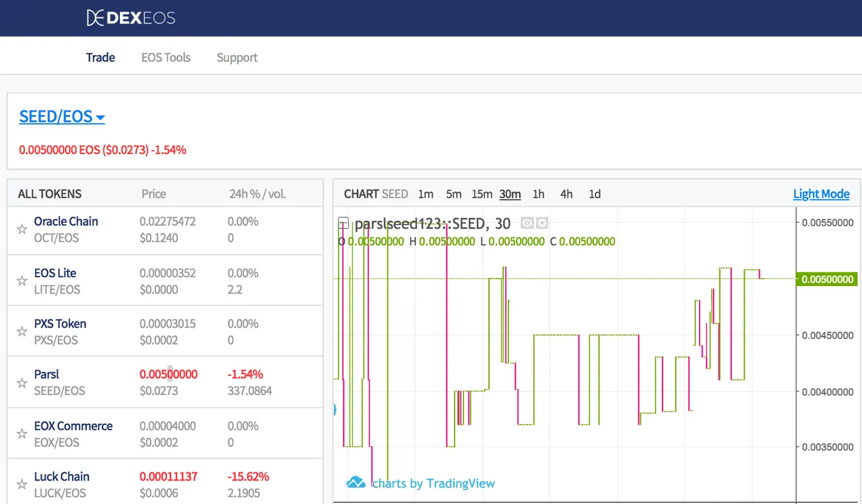Click the LITE/EOS pair label
This screenshot has width=862, height=504.
(x=57, y=289)
